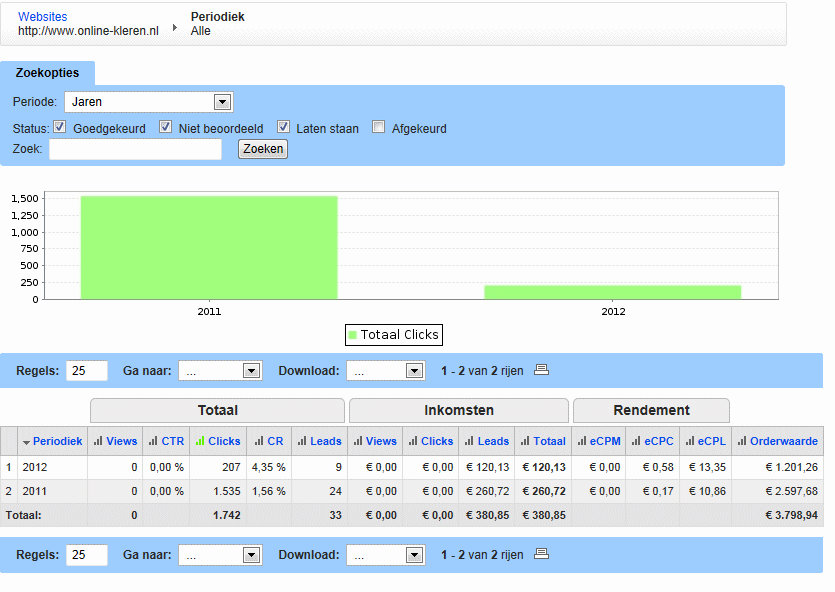Click the chart icon beside Inkomsten Totaal column
This screenshot has height=592, width=835.
525,441
